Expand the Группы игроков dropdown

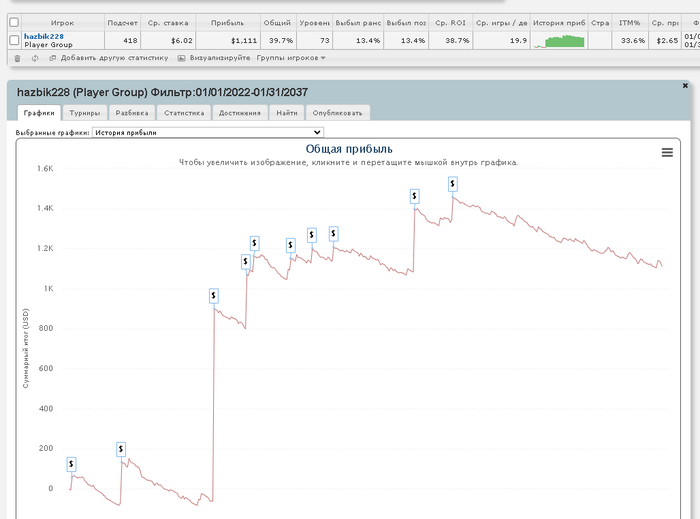coord(291,58)
